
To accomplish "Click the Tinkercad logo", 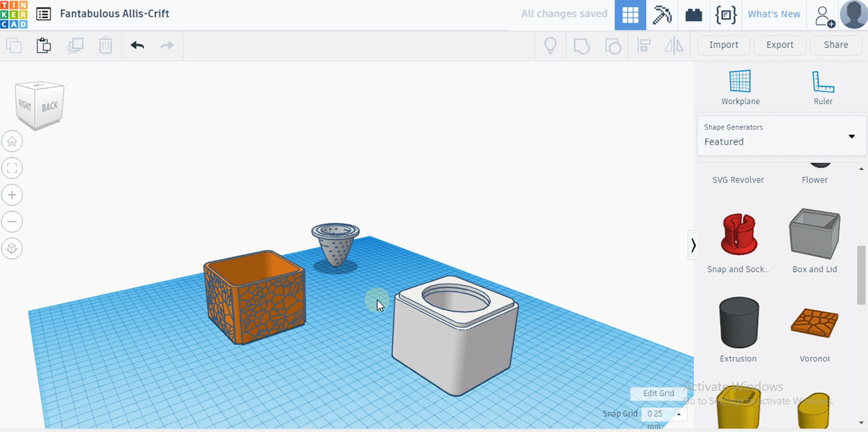I will [x=14, y=14].
